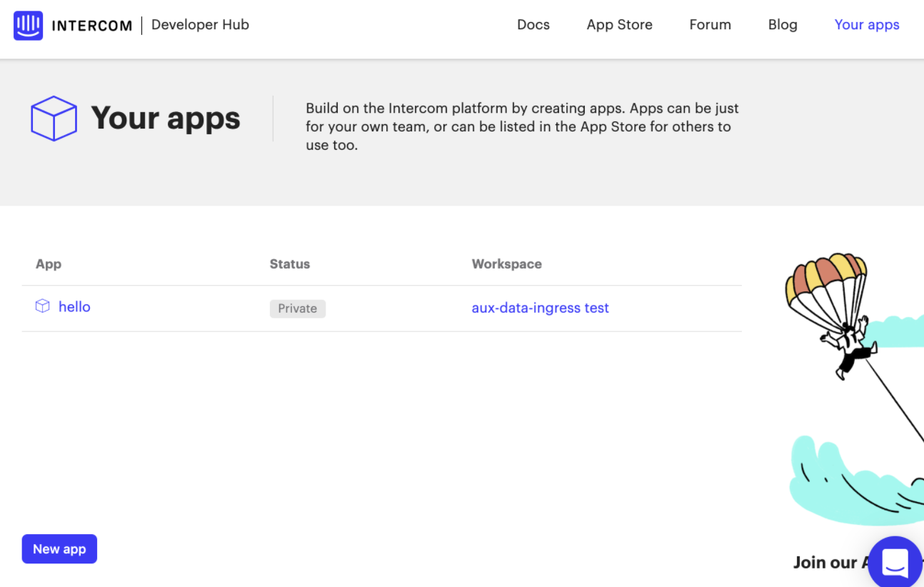Create a new app with New app button
This screenshot has width=924, height=587.
point(59,549)
